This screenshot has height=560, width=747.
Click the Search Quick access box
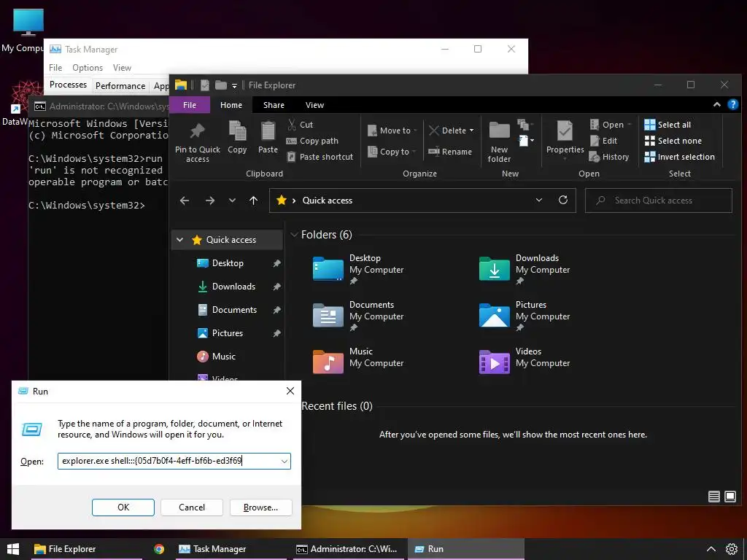(659, 201)
